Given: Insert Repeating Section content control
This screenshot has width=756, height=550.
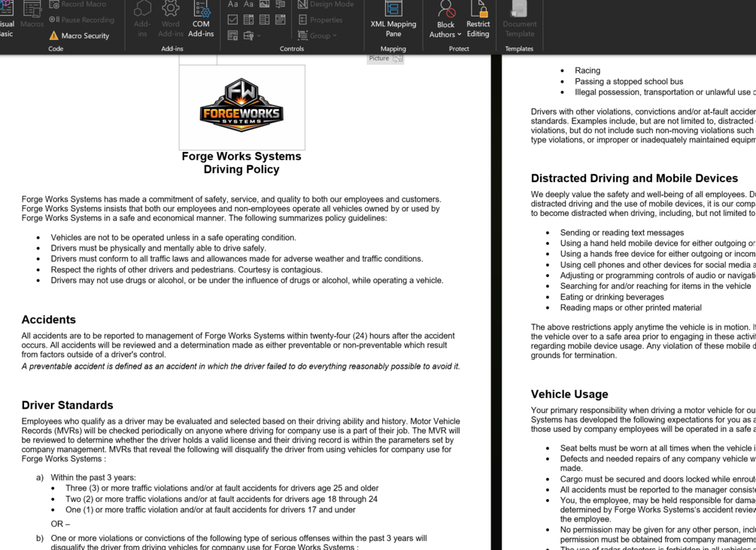Looking at the screenshot, I should 233,35.
